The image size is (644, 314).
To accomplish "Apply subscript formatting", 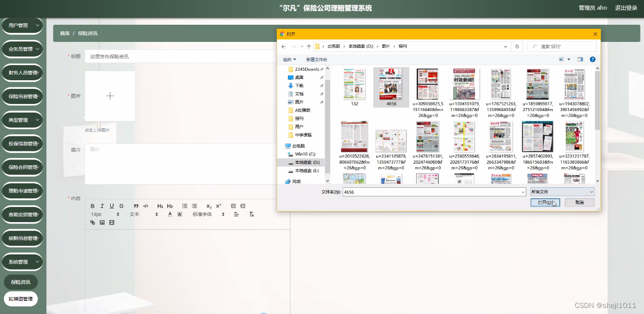I will pos(209,206).
